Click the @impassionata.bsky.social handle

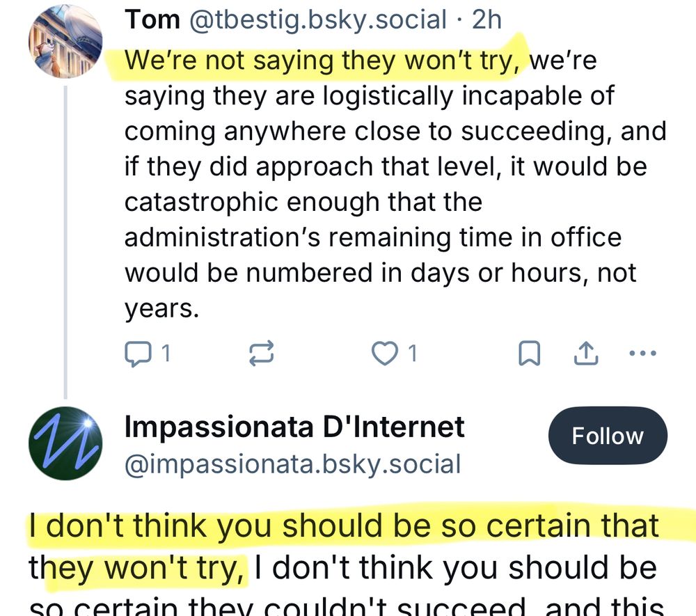[292, 464]
